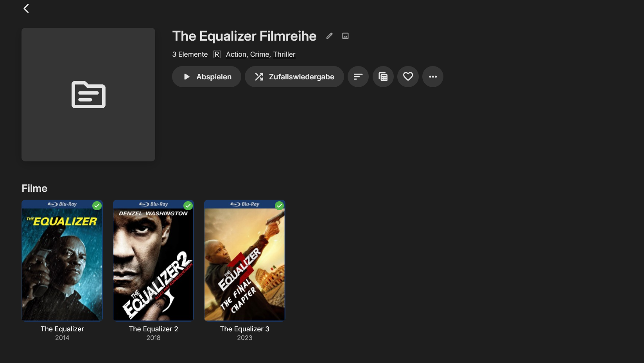The image size is (644, 363).
Task: Click the year '2023' under The Equalizer 3
Action: pyautogui.click(x=245, y=338)
